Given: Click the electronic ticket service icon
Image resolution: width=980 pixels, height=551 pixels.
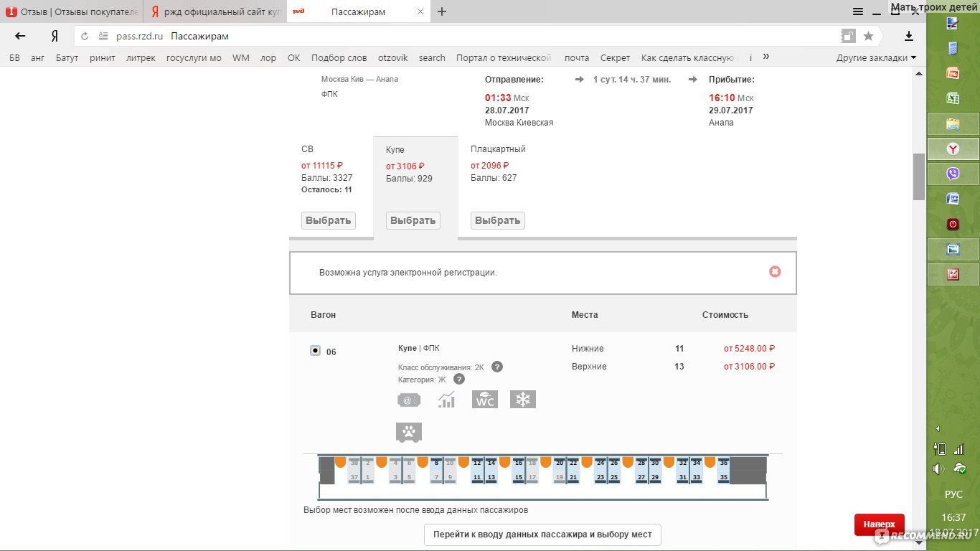Looking at the screenshot, I should [409, 400].
